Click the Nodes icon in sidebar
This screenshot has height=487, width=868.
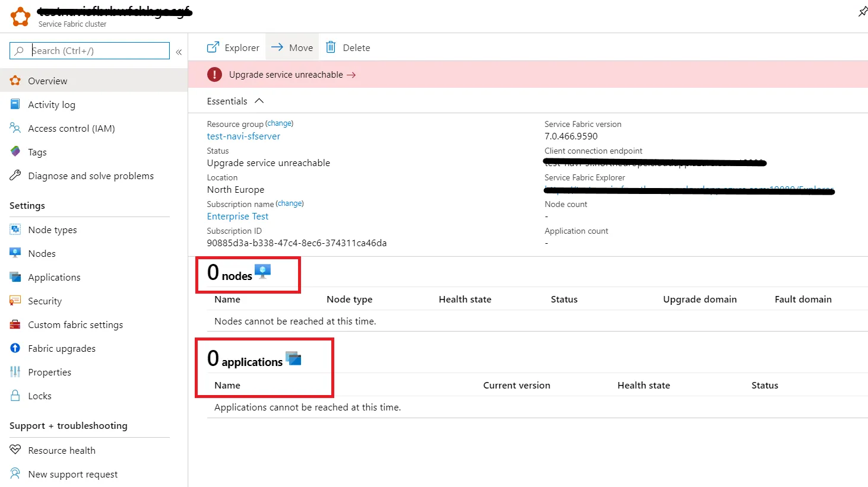pos(15,253)
